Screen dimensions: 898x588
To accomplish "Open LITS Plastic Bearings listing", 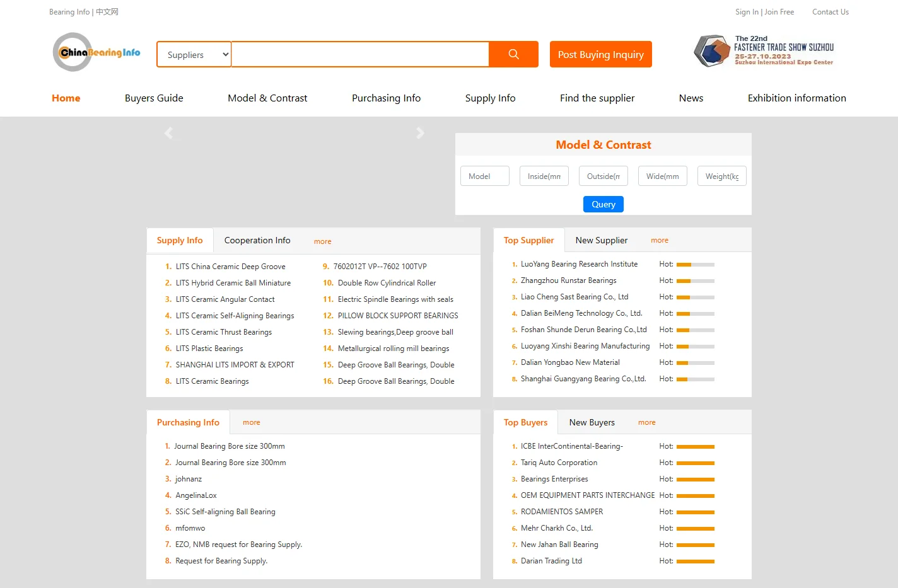I will (x=209, y=349).
